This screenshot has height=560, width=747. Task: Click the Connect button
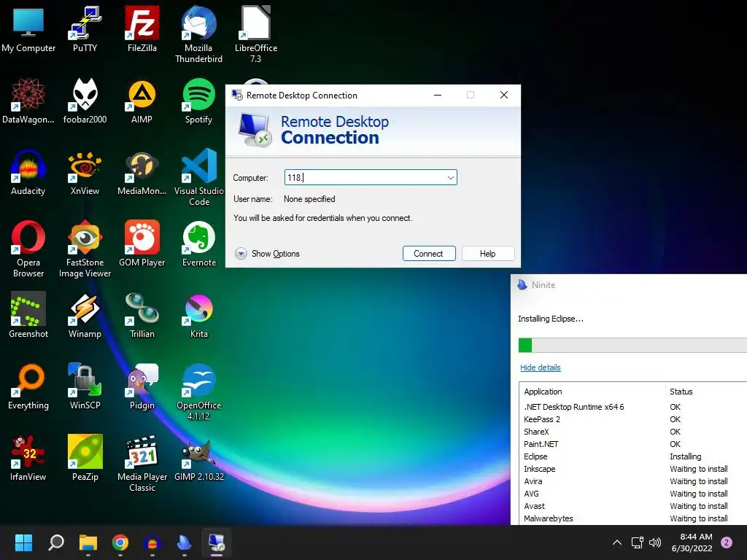429,253
